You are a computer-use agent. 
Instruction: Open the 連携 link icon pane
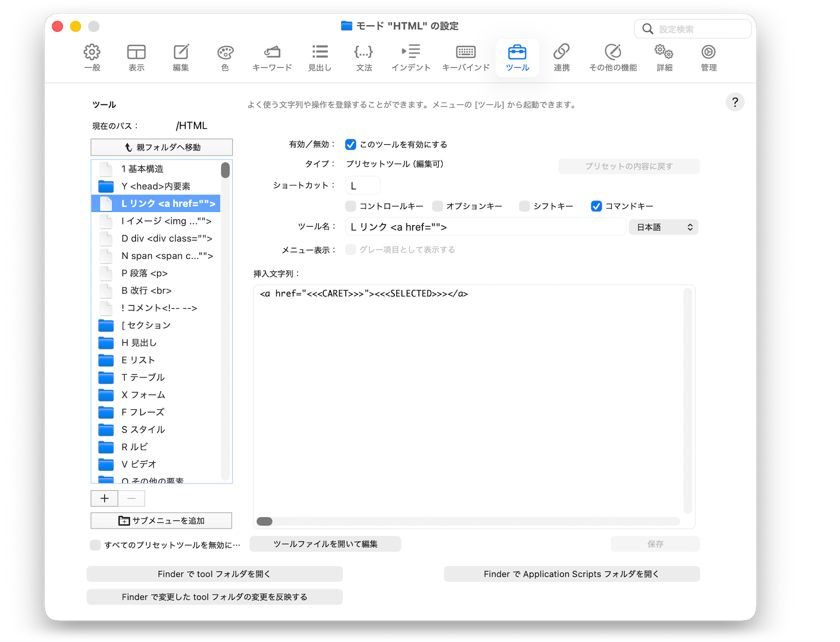pos(561,52)
